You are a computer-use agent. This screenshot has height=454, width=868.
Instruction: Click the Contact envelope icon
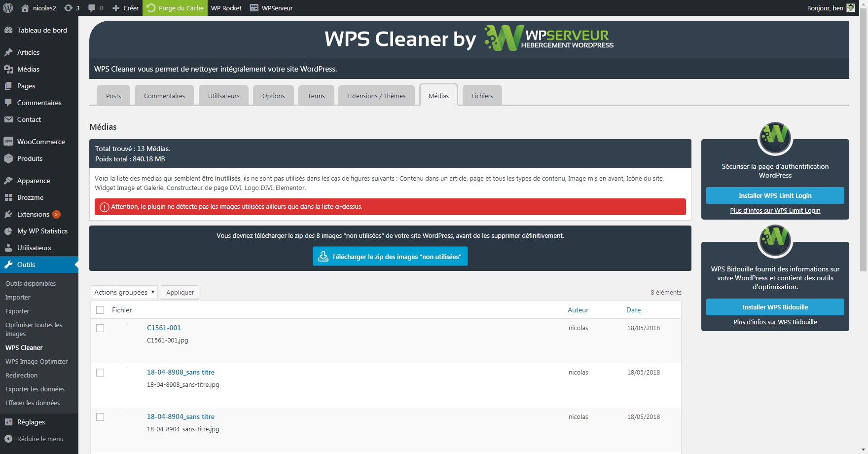click(x=8, y=119)
